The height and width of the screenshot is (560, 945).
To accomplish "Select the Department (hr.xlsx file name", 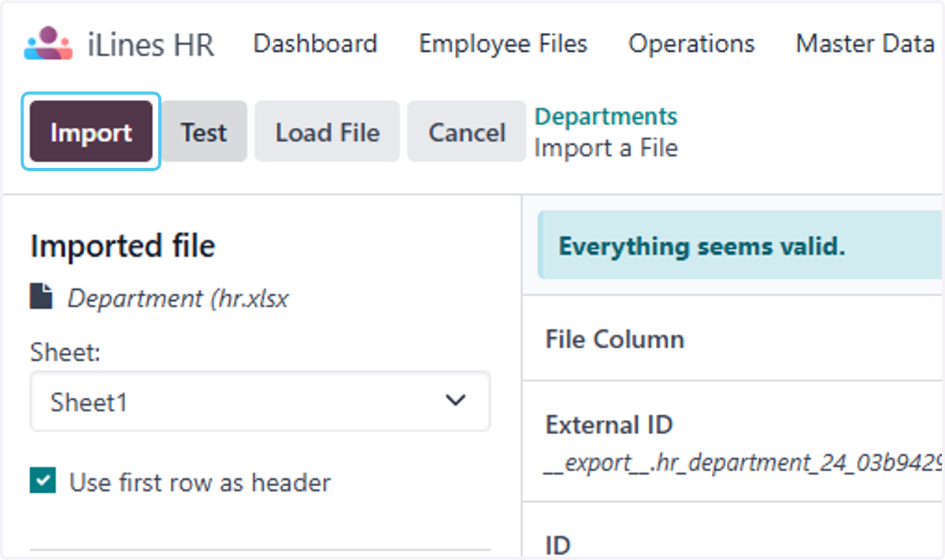I will 178,299.
